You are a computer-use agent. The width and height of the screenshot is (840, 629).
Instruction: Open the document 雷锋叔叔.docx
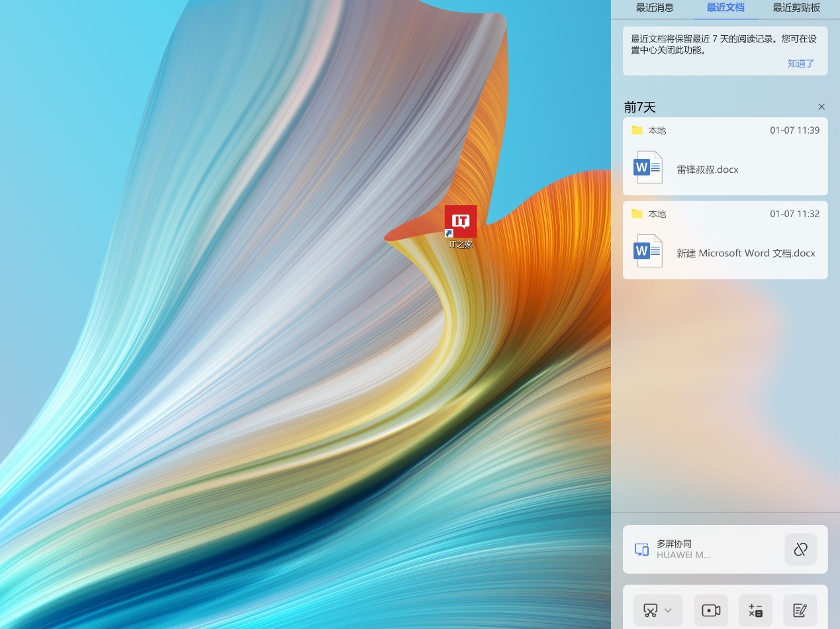(707, 169)
